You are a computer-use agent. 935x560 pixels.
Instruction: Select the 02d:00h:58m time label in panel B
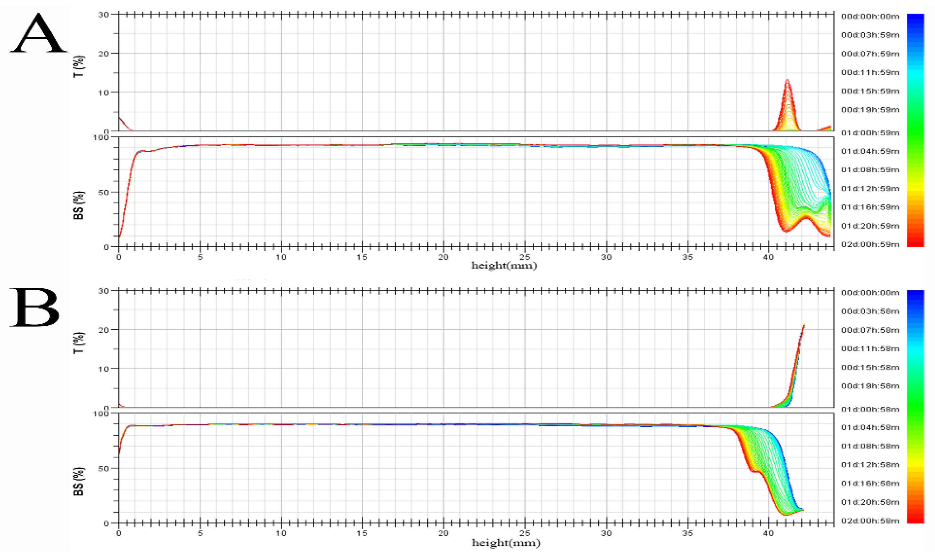[x=870, y=521]
